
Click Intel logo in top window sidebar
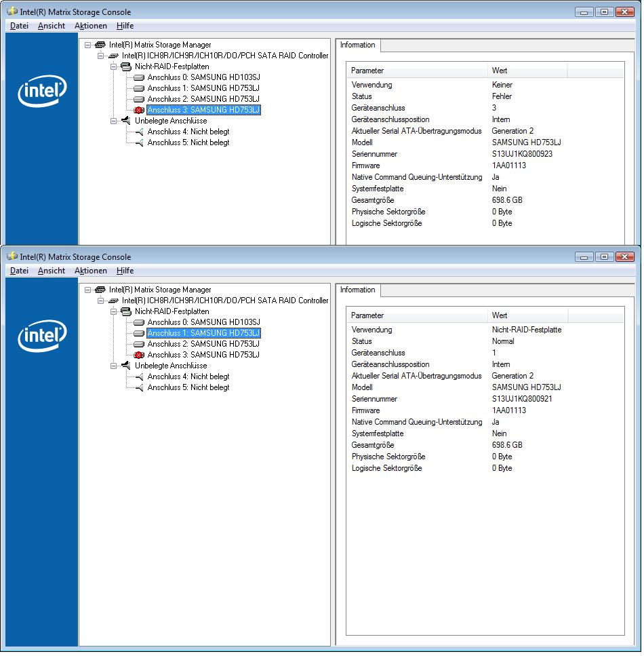point(42,91)
